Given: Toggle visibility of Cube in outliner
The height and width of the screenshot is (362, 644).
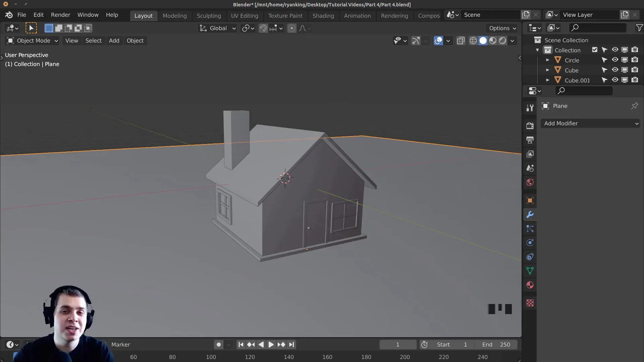Looking at the screenshot, I should pyautogui.click(x=615, y=69).
